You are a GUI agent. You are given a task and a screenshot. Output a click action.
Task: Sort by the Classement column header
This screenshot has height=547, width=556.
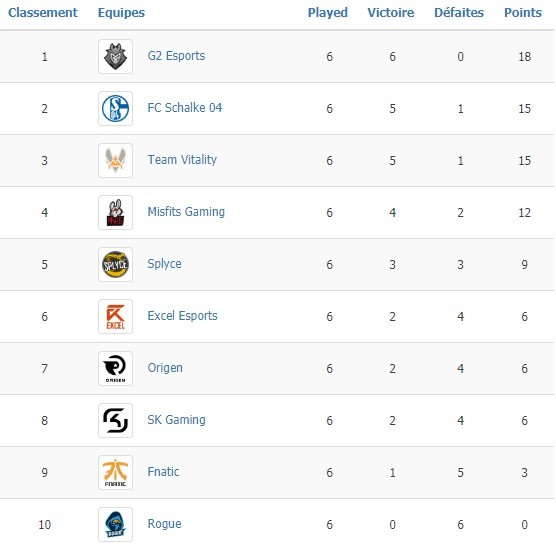(43, 13)
